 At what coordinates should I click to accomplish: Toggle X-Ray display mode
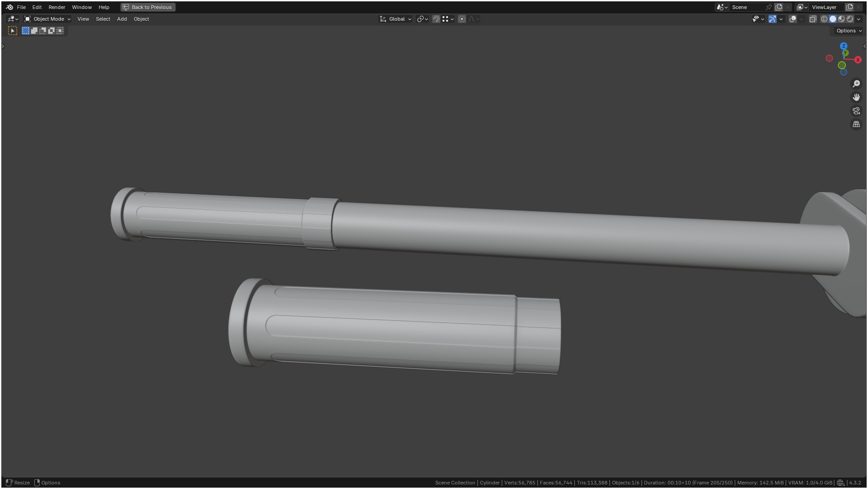(813, 19)
